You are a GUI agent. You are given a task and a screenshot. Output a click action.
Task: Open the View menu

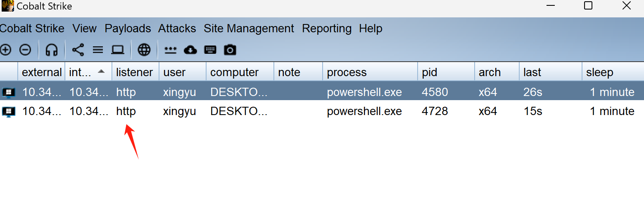tap(84, 29)
